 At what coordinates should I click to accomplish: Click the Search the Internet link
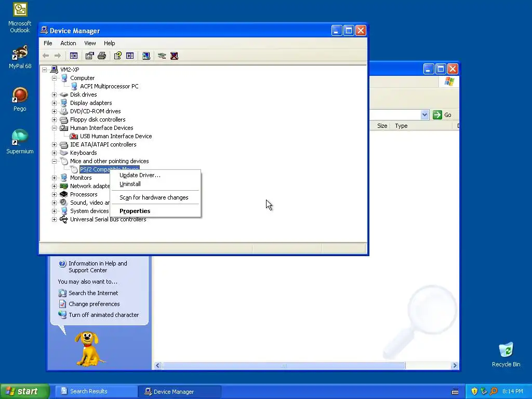[x=94, y=293]
